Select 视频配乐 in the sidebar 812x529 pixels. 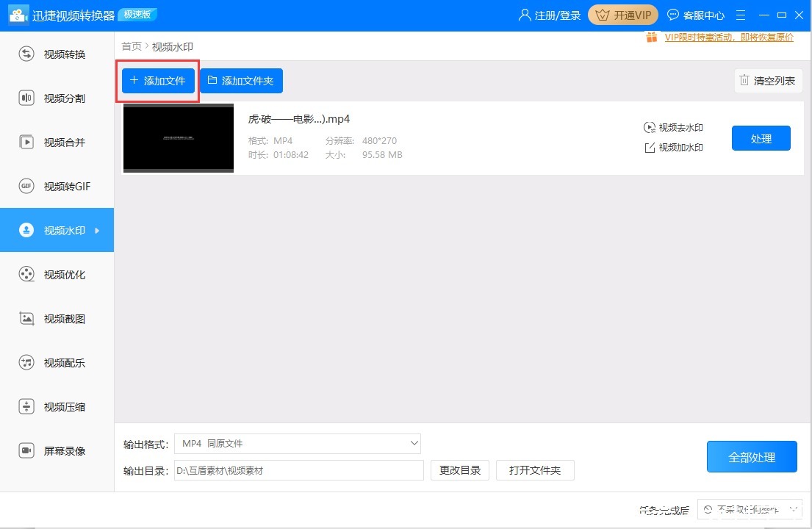pos(57,362)
